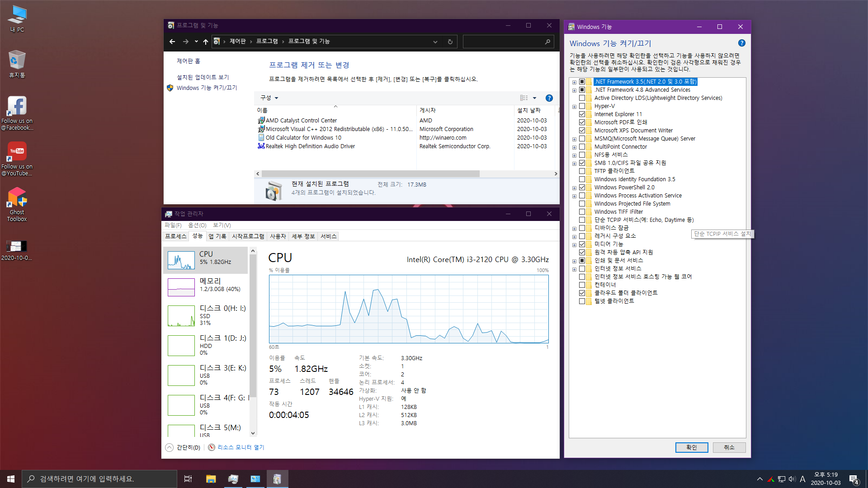Viewport: 868px width, 488px height.
Task: Click the Back arrow in Programs window
Action: [172, 42]
